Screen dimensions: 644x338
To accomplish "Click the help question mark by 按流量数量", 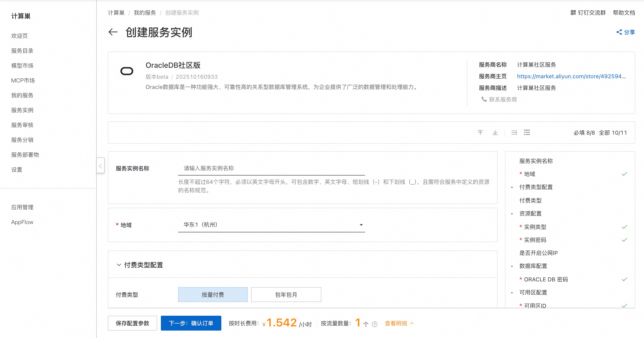I will [x=375, y=324].
